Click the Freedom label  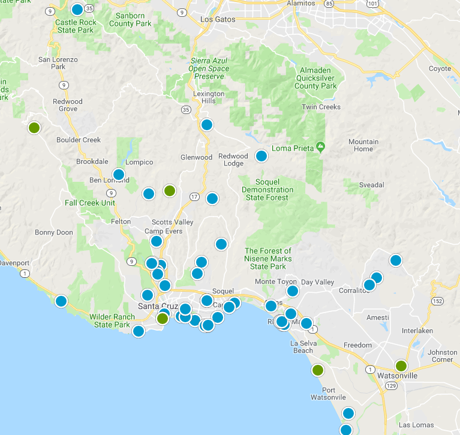358,345
